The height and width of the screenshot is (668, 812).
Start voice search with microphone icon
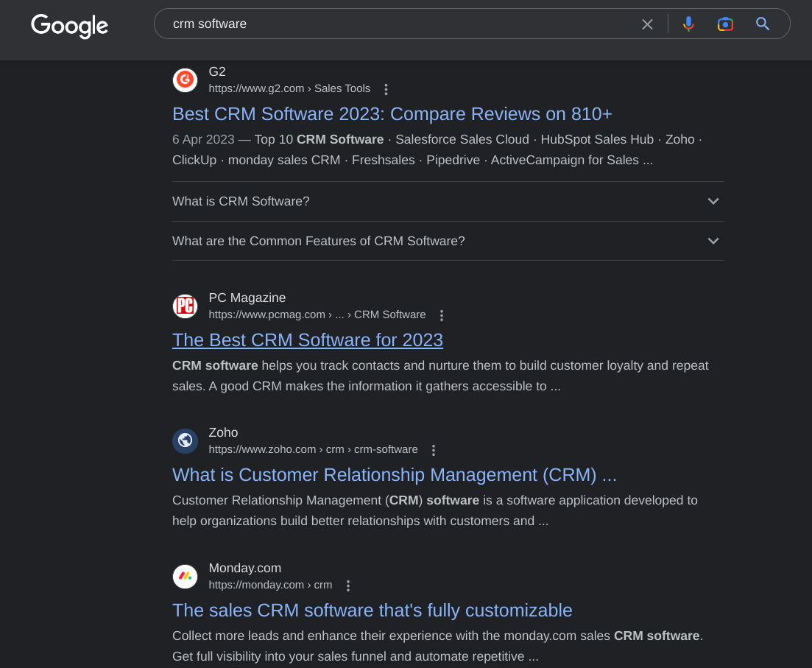[x=688, y=24]
